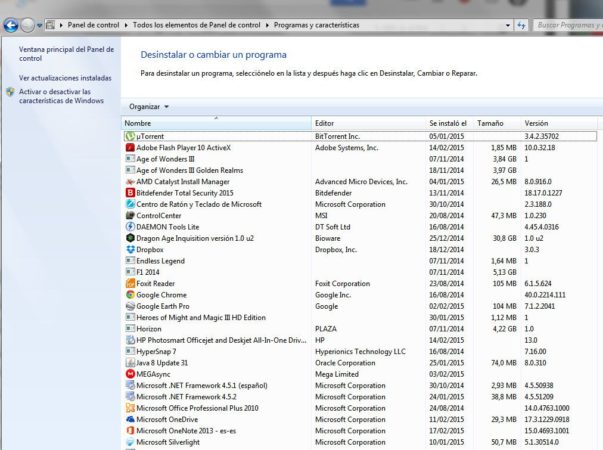Screen dimensions: 603x450
Task: Select the Bitdefender Total Security 2015 icon
Action: tap(130, 193)
